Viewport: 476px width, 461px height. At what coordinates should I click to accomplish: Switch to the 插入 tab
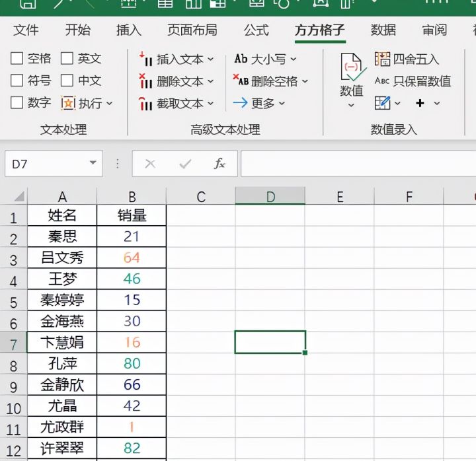click(x=129, y=30)
